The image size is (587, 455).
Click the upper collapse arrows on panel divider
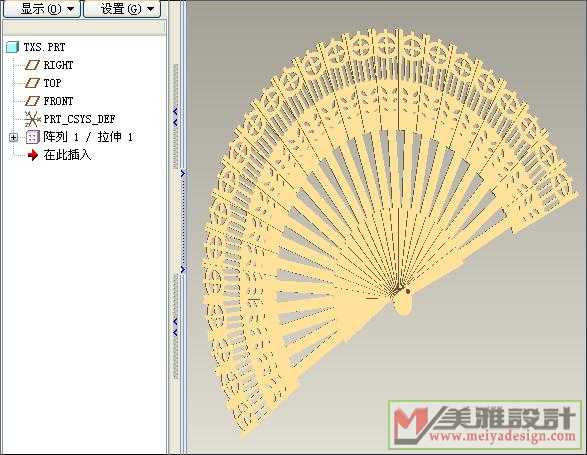coord(175,116)
